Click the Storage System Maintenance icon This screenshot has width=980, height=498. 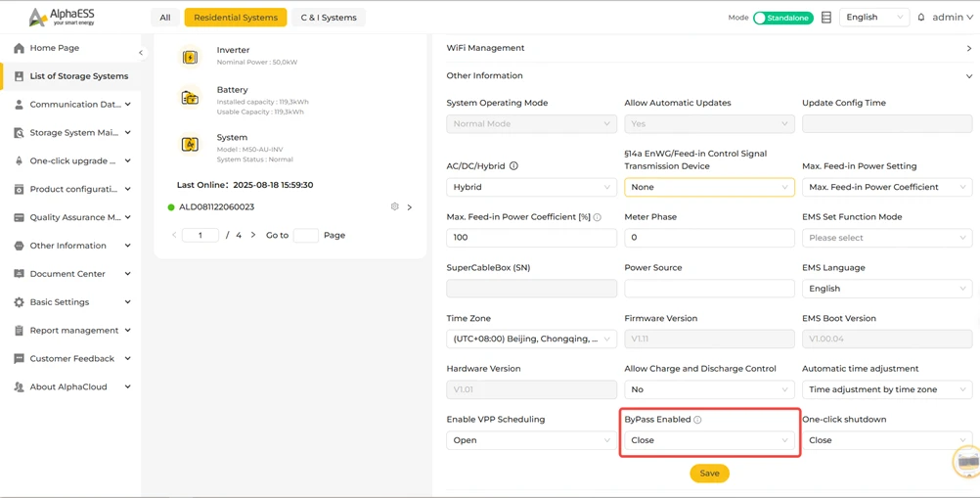[x=19, y=132]
